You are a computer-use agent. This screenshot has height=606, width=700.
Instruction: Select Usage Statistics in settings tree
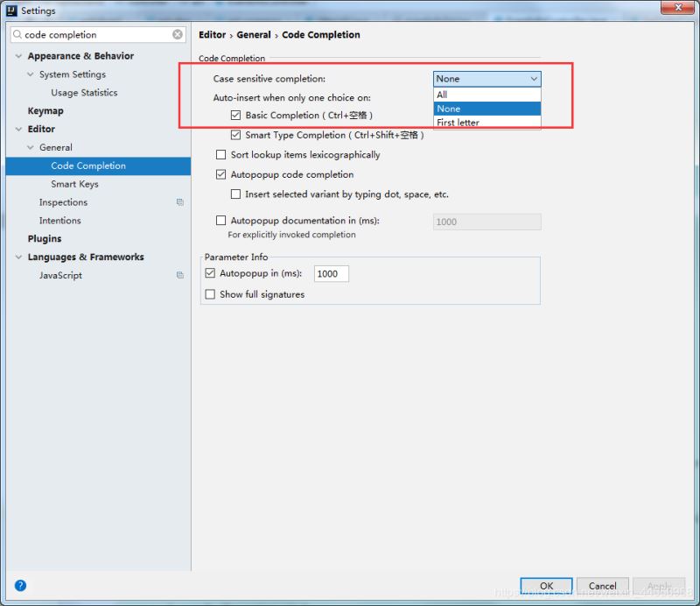(84, 93)
